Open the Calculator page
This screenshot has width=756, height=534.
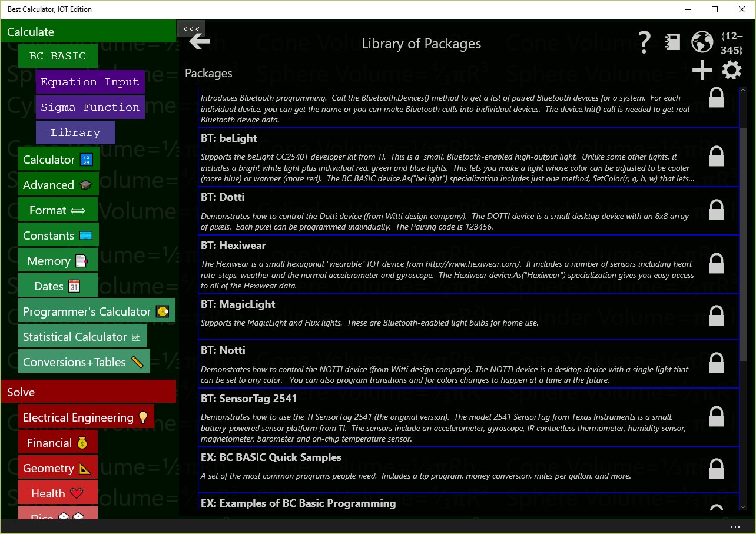click(x=58, y=160)
